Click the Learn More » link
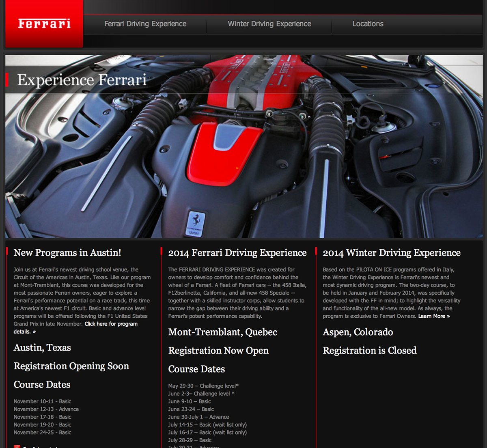The width and height of the screenshot is (487, 448). (x=434, y=316)
